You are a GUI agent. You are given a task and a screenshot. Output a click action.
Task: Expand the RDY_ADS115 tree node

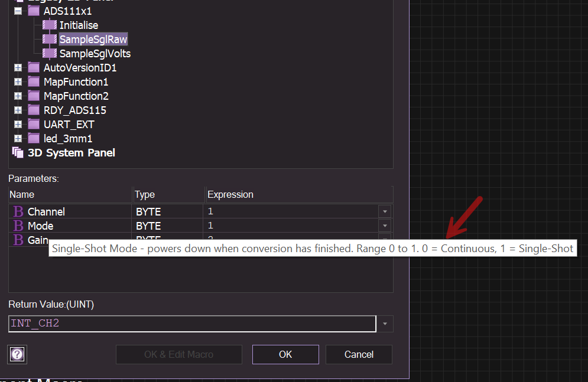(18, 110)
